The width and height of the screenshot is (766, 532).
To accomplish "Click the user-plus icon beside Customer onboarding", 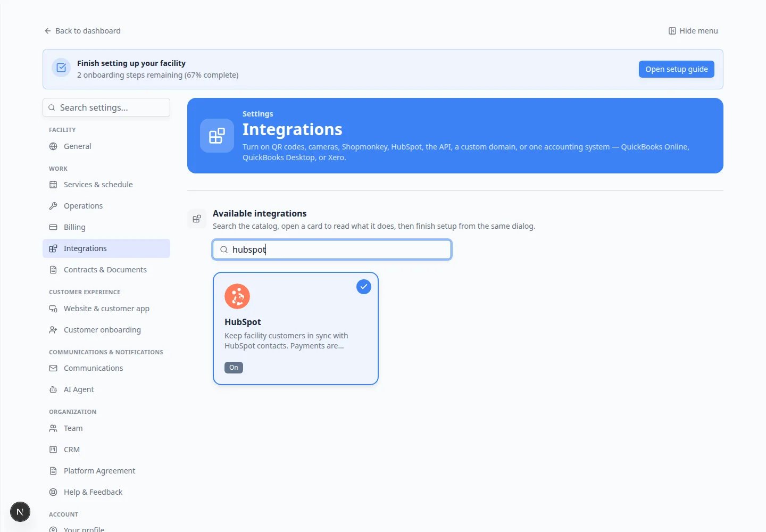I will click(53, 330).
